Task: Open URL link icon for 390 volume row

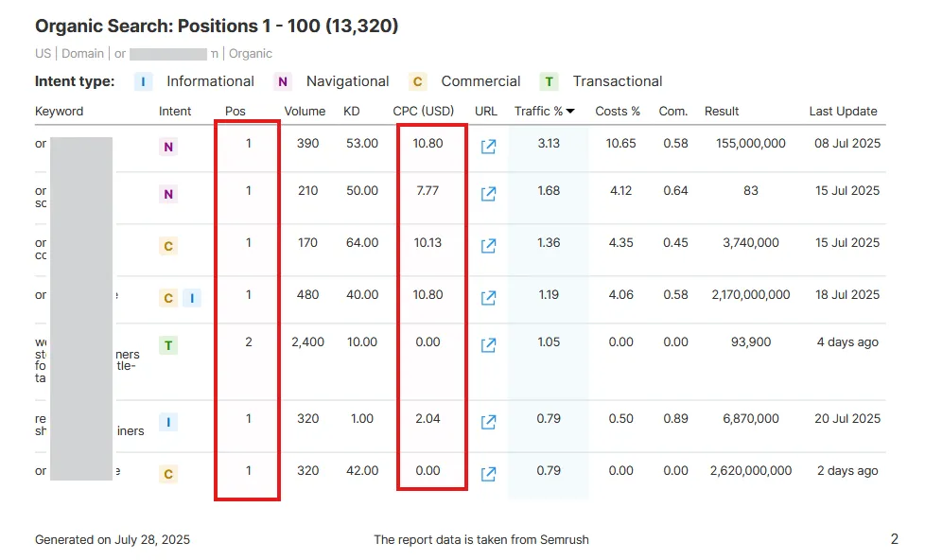Action: click(x=488, y=147)
